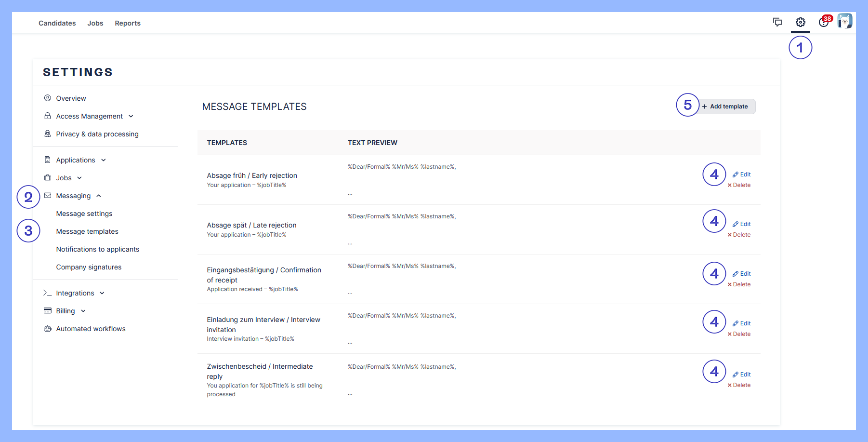Click the Add template button
The width and height of the screenshot is (868, 442).
click(x=725, y=107)
